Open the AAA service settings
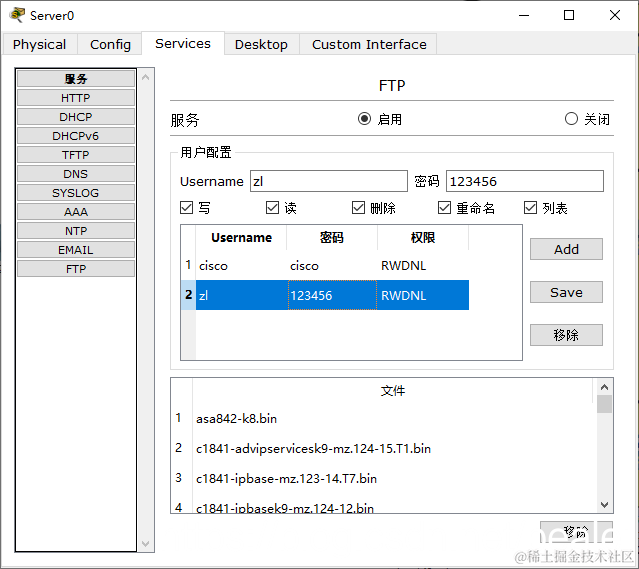This screenshot has height=569, width=639. (x=76, y=212)
